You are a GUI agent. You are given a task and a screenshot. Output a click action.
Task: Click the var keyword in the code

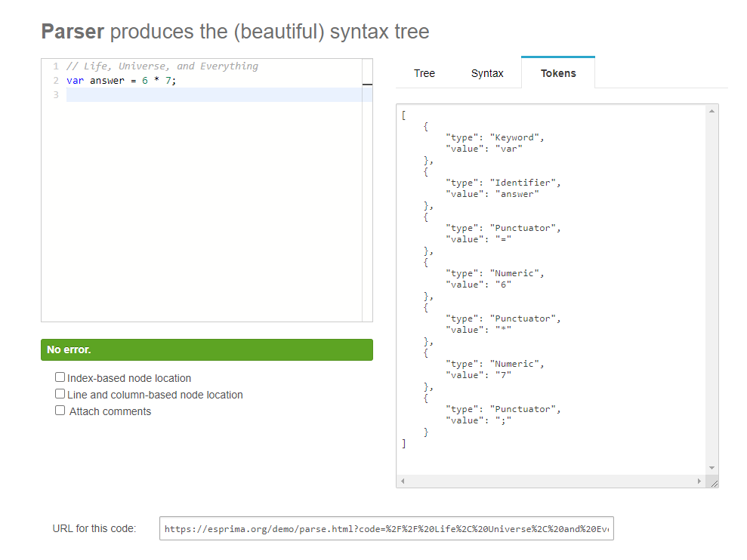pyautogui.click(x=75, y=81)
